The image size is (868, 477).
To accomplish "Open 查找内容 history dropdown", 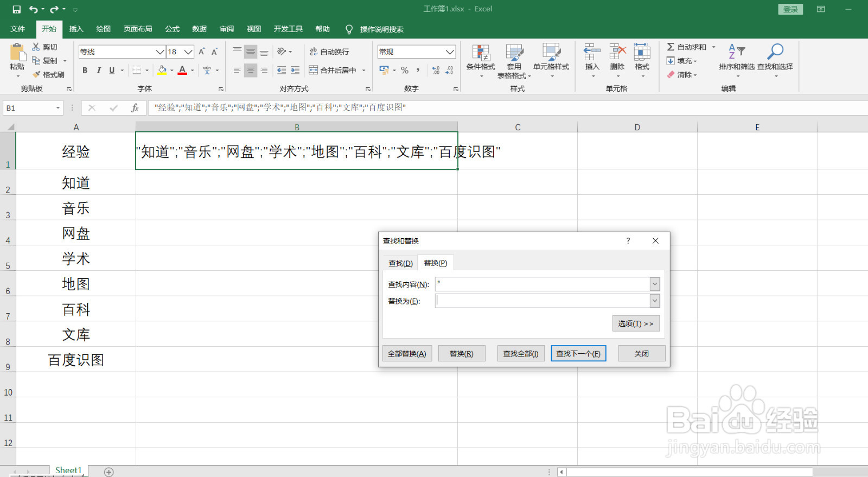I will 655,284.
